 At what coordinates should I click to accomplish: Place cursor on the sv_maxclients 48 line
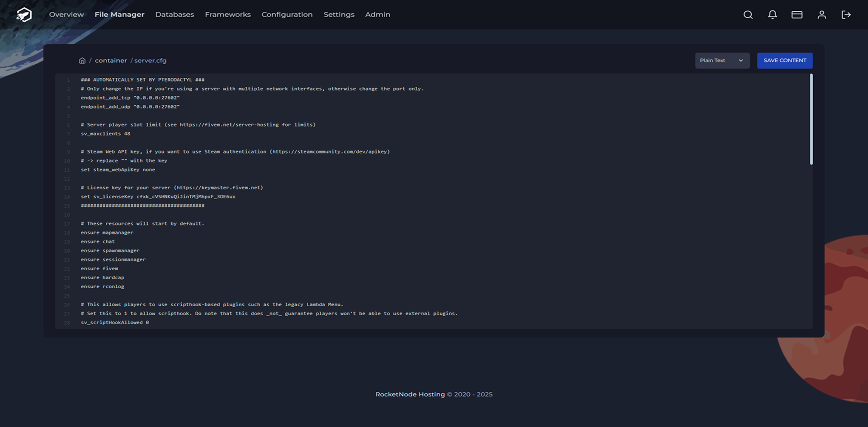[x=105, y=134]
